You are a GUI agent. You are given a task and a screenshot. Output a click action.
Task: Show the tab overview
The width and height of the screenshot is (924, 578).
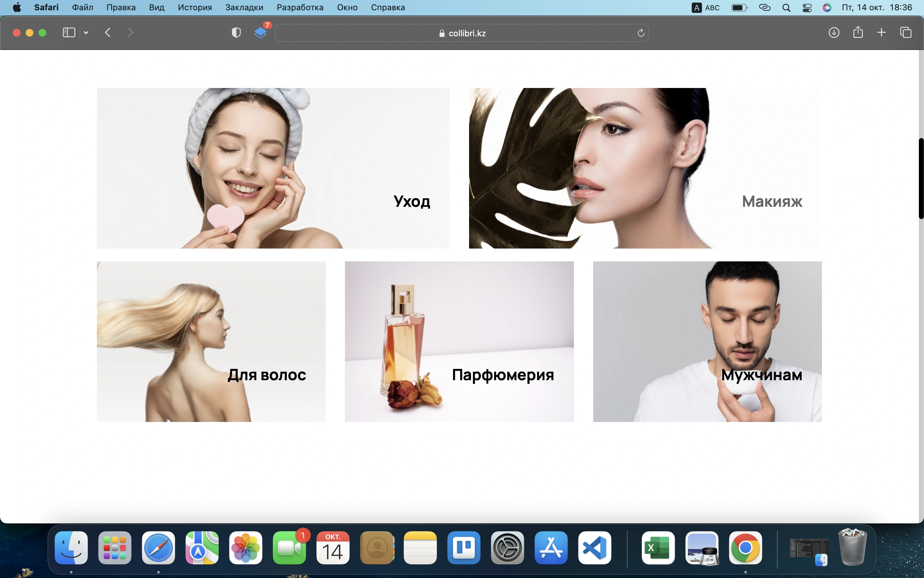point(906,33)
